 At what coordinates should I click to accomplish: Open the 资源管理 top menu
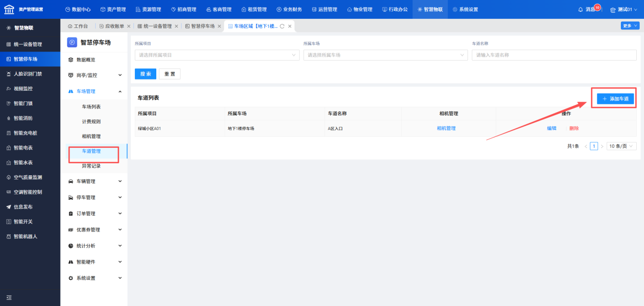[149, 9]
